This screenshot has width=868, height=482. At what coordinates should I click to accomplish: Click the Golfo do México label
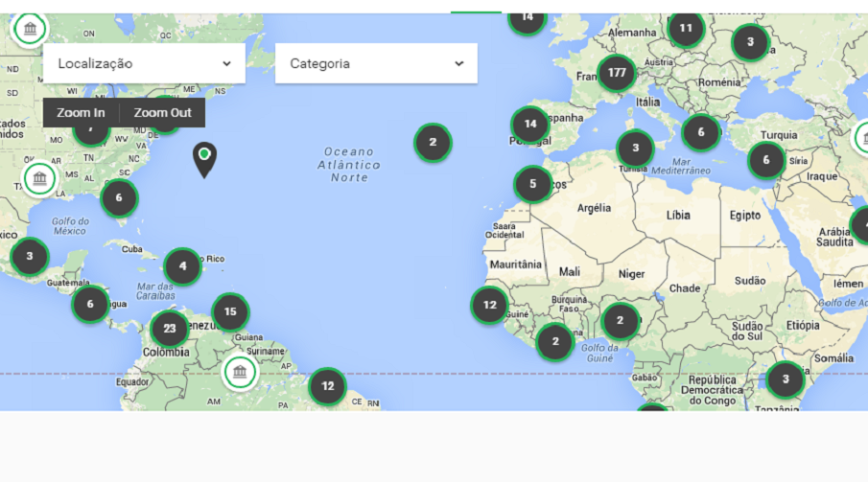tap(70, 226)
